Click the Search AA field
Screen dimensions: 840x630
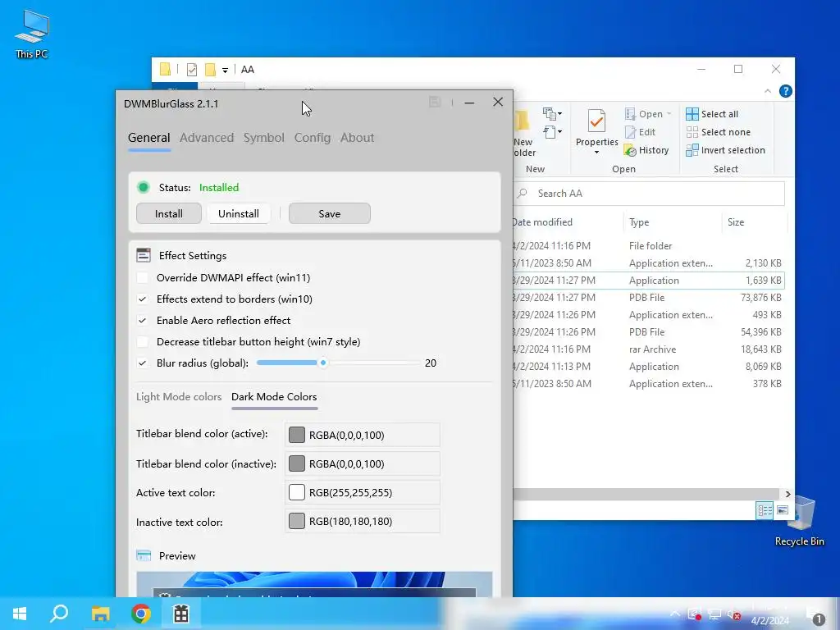(x=648, y=194)
